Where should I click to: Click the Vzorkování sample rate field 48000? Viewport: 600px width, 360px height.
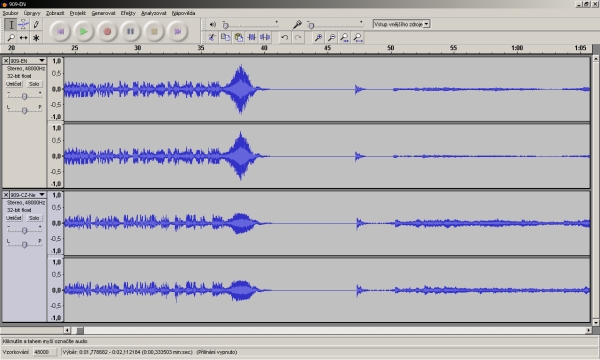click(x=45, y=352)
